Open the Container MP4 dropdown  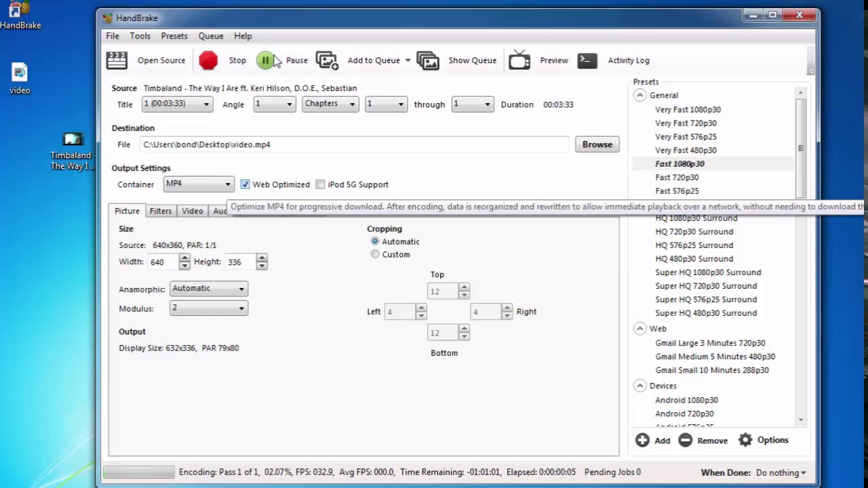coord(199,184)
